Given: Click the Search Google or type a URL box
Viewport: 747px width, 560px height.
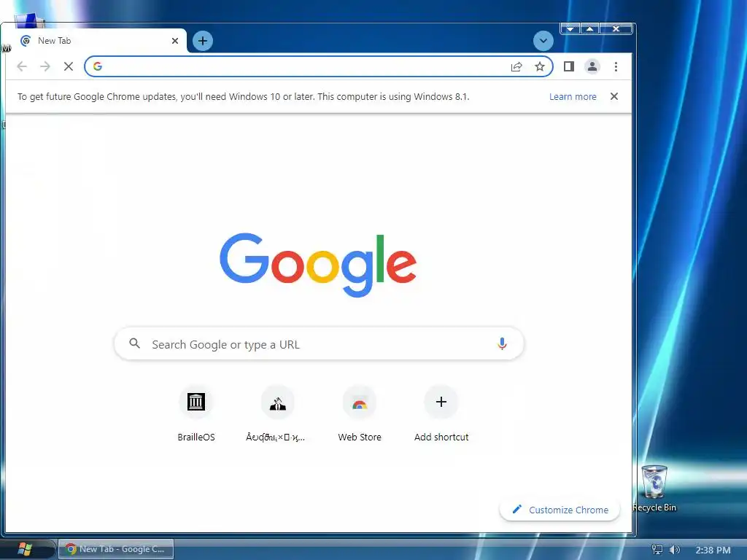Looking at the screenshot, I should pyautogui.click(x=320, y=344).
